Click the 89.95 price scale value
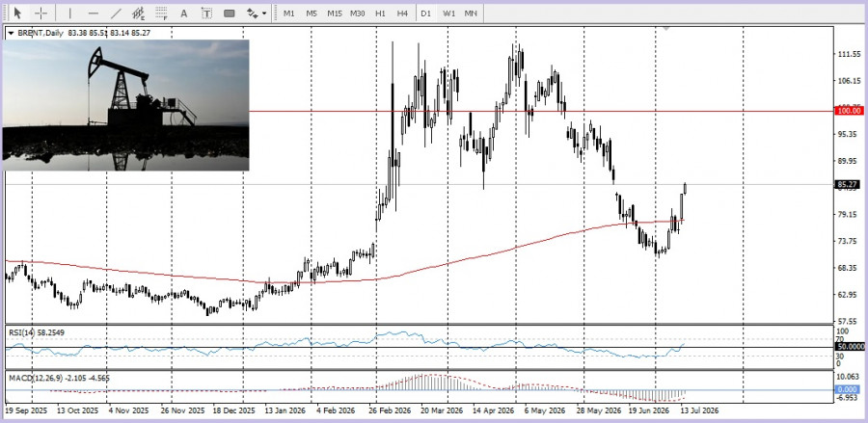This screenshot has height=423, width=868. click(x=847, y=161)
